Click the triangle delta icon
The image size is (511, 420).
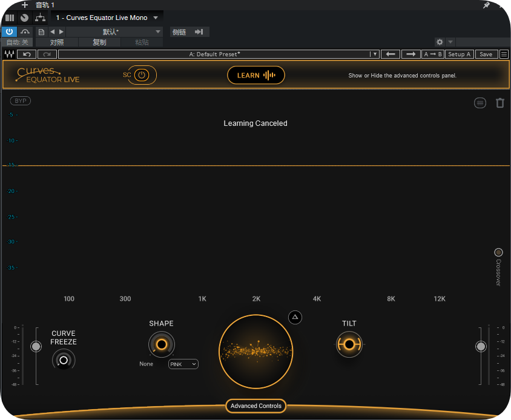pos(295,317)
